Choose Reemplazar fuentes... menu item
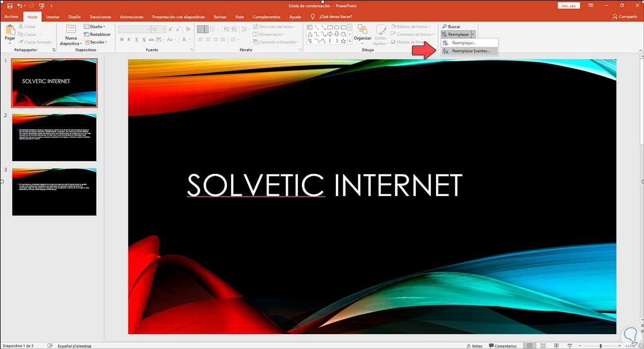 pyautogui.click(x=469, y=51)
